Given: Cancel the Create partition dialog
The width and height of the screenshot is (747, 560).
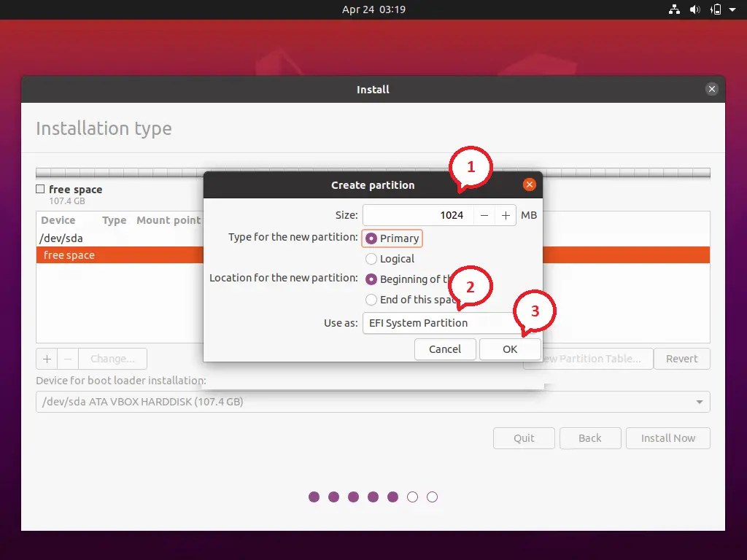Looking at the screenshot, I should click(445, 349).
